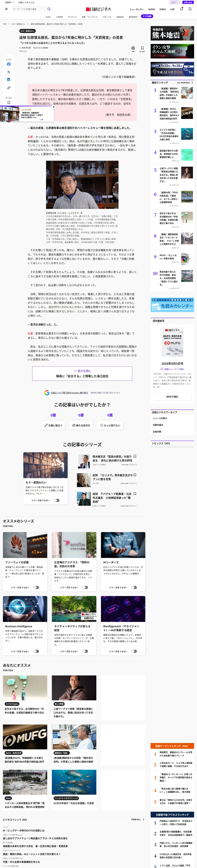Screen dimensions: 197x868
Task: Click the search magnifier icon
Action: point(49,9)
